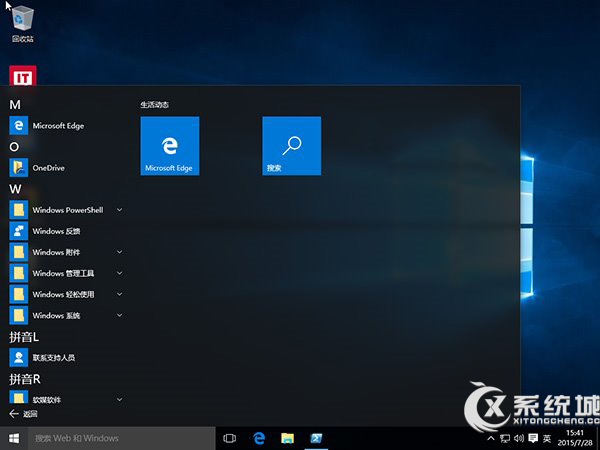600x450 pixels.
Task: Select the 联系支持人员 label
Action: coord(54,358)
